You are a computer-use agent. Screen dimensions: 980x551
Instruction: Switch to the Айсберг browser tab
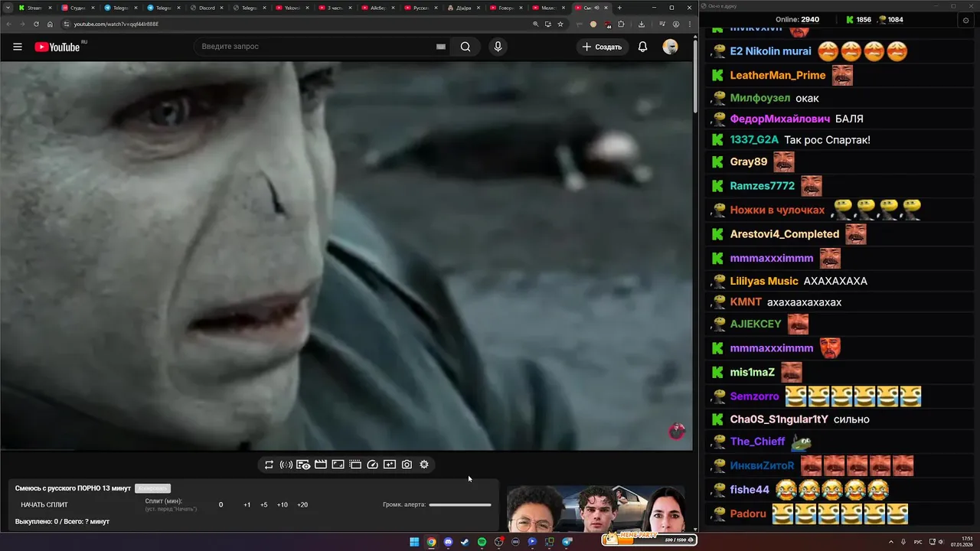click(377, 8)
